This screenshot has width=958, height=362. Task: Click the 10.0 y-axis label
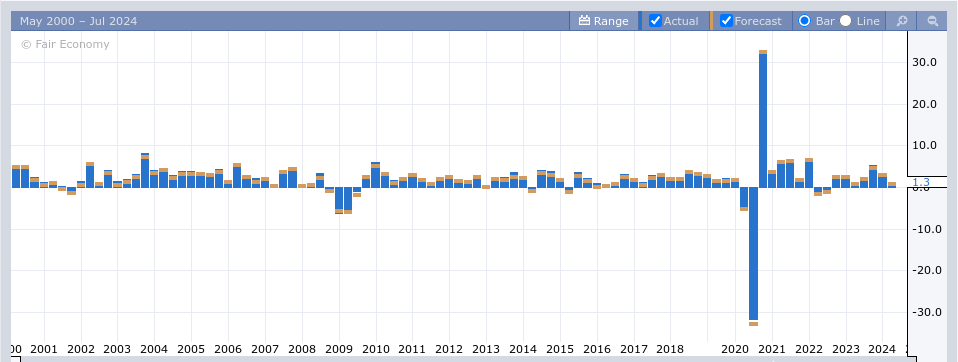pos(924,145)
